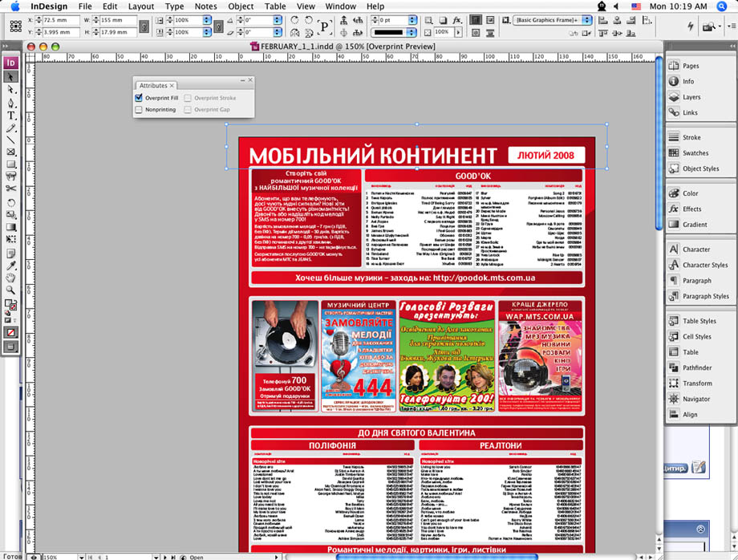738x560 pixels.
Task: Open the stroke type dropdown
Action: click(412, 32)
